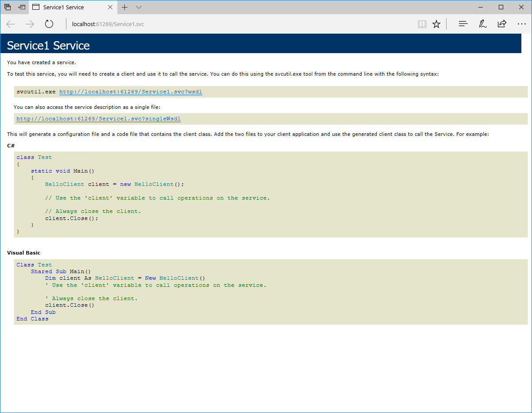Refresh the page
Image resolution: width=532 pixels, height=413 pixels.
tap(49, 24)
